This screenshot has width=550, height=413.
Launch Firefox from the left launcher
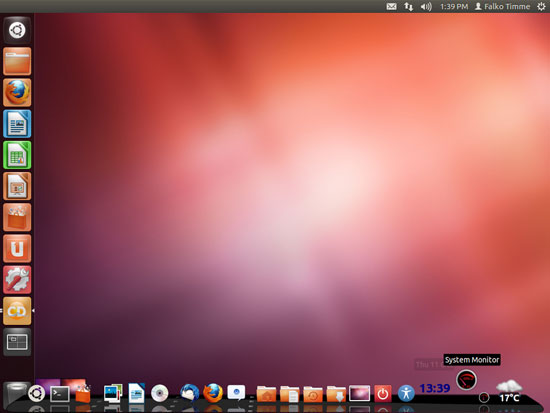(x=17, y=92)
